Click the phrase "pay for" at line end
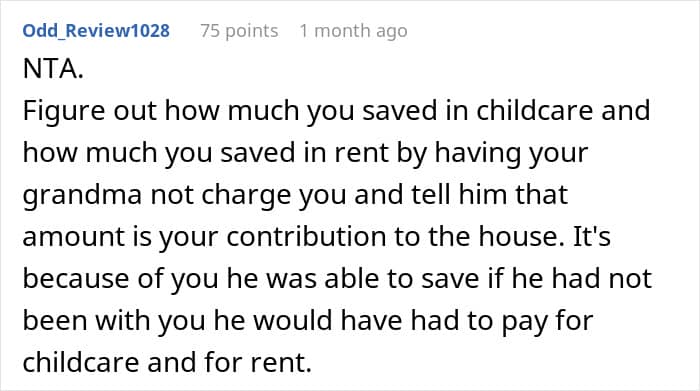Screen dimensions: 700x391 pos(547,320)
